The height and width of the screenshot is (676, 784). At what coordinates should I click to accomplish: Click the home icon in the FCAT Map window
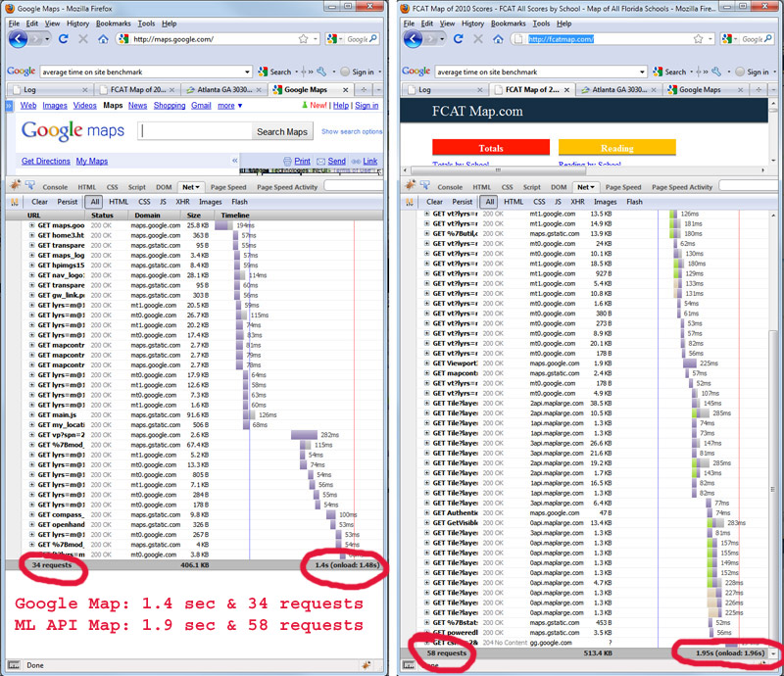[x=498, y=39]
